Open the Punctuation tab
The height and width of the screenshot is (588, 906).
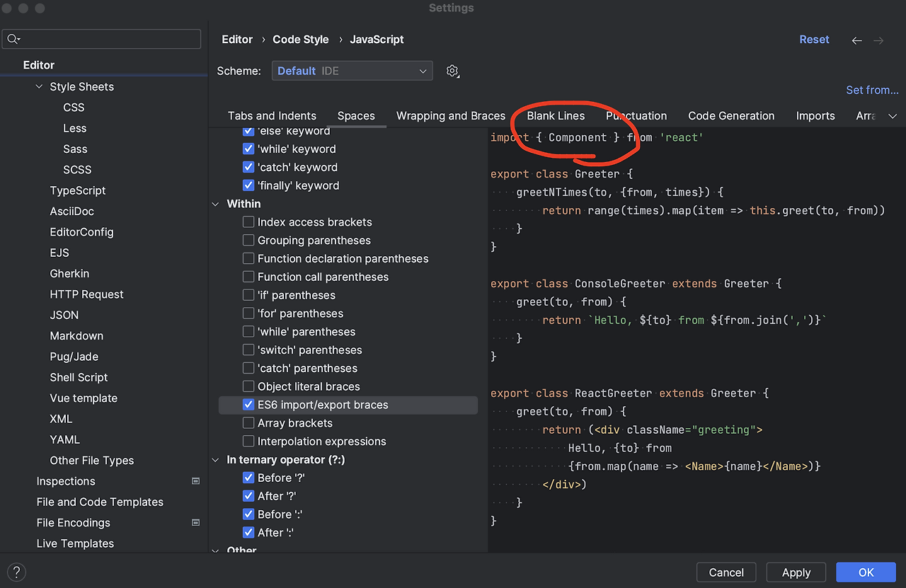point(636,115)
